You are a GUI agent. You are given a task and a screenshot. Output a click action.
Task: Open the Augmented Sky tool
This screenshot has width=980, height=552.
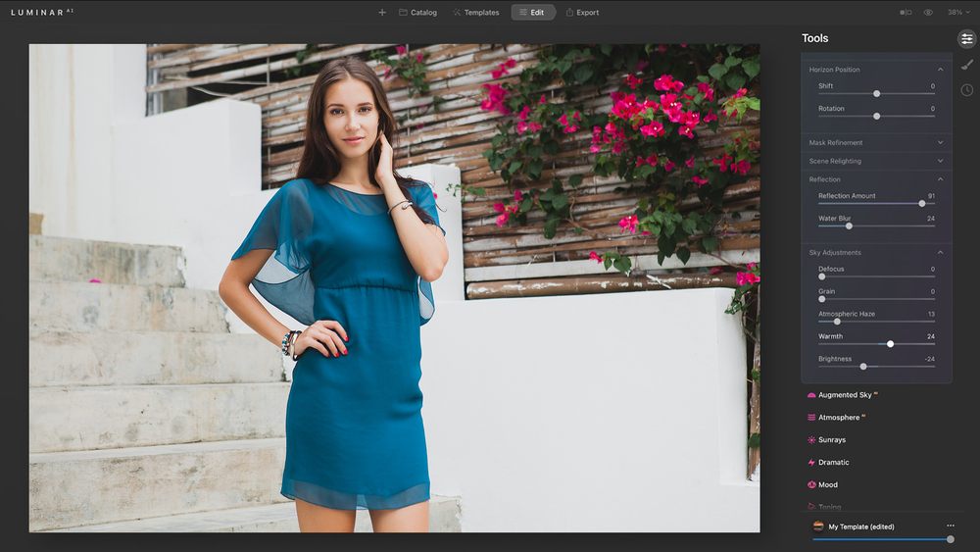pyautogui.click(x=844, y=395)
